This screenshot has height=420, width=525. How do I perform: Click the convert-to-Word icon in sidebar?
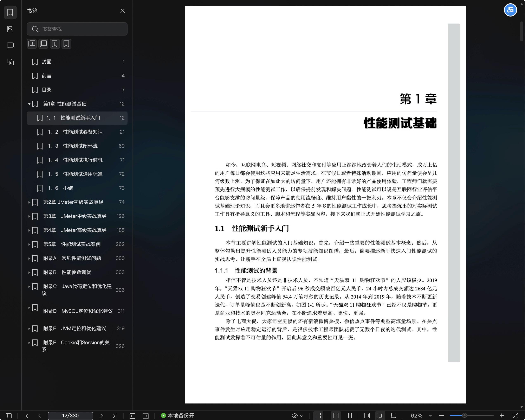coord(10,62)
